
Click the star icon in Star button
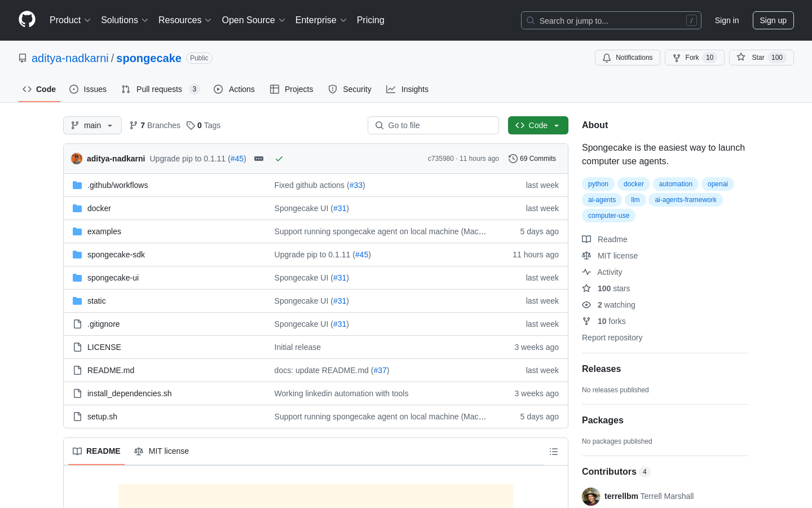pyautogui.click(x=741, y=58)
